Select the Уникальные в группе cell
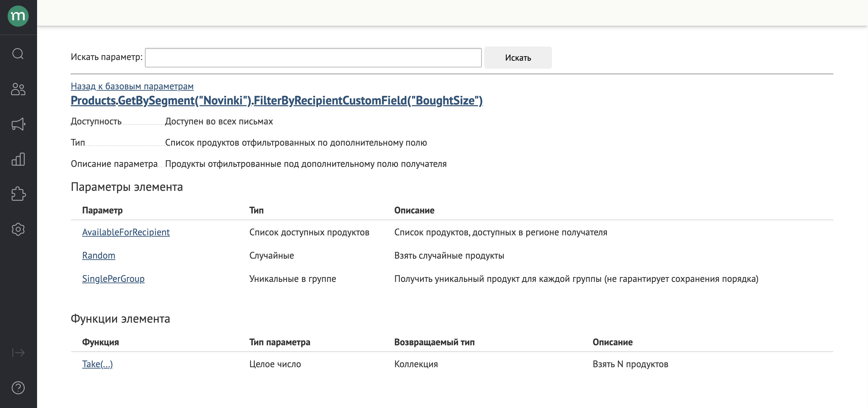 click(293, 279)
